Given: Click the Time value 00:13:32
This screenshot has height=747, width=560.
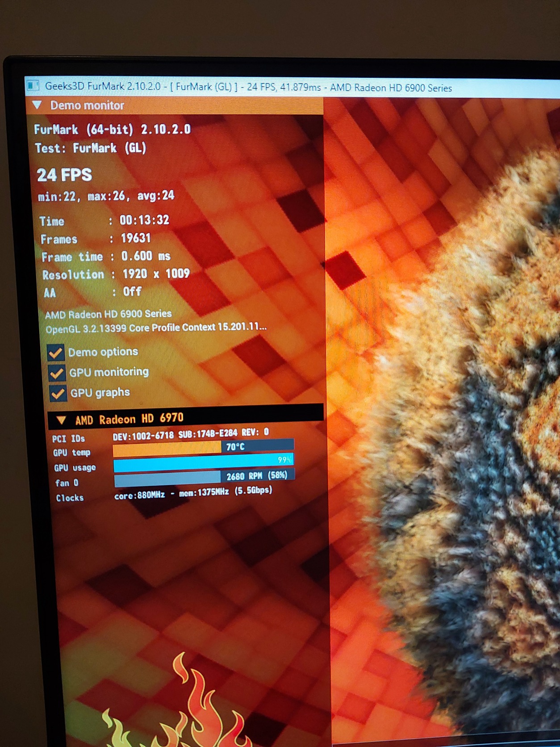Looking at the screenshot, I should [144, 220].
